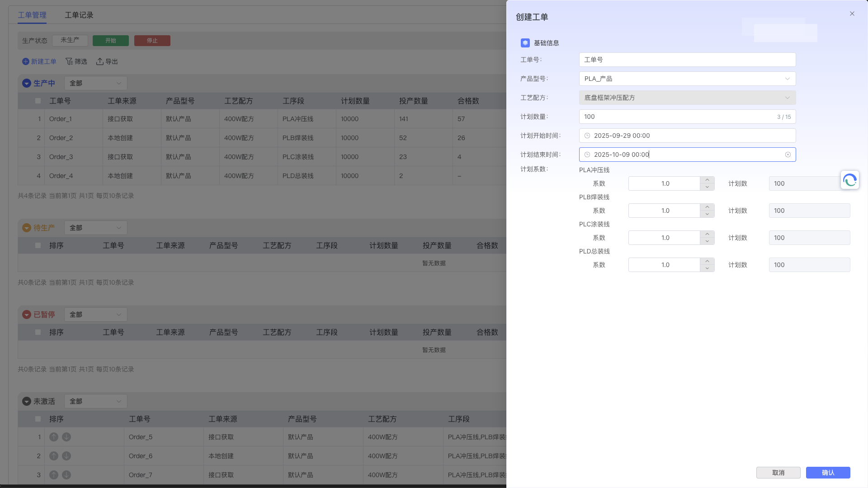868x488 pixels.
Task: Click the 工单号 input field
Action: [687, 60]
